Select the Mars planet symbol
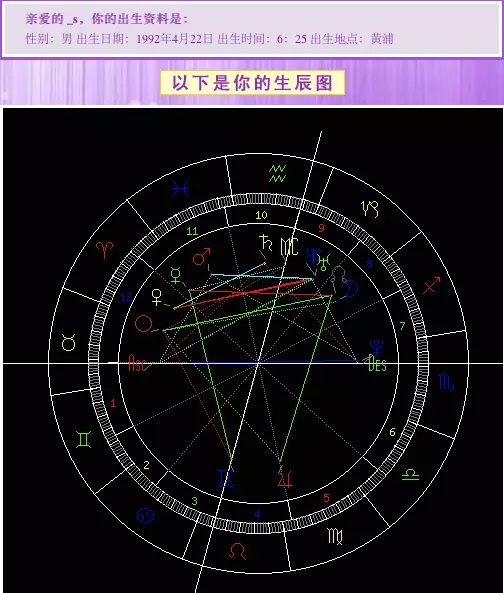The image size is (504, 593). (x=201, y=256)
